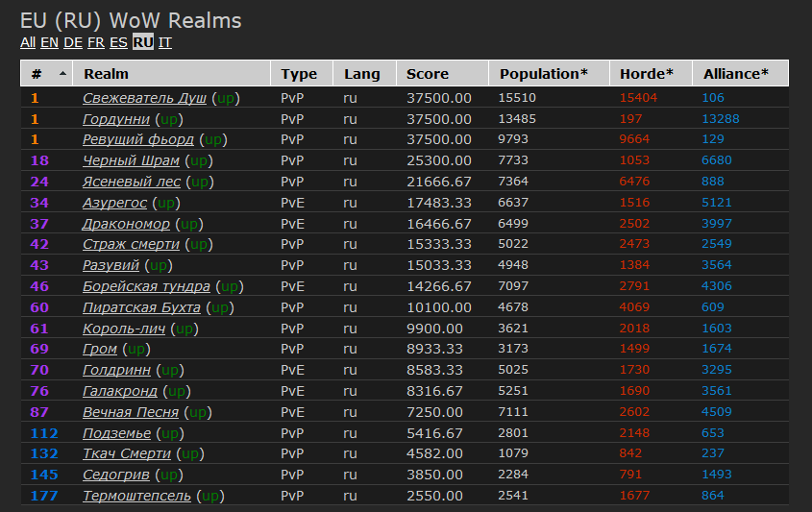This screenshot has width=812, height=512.
Task: Open the Термоштепсель realm link
Action: (x=136, y=496)
